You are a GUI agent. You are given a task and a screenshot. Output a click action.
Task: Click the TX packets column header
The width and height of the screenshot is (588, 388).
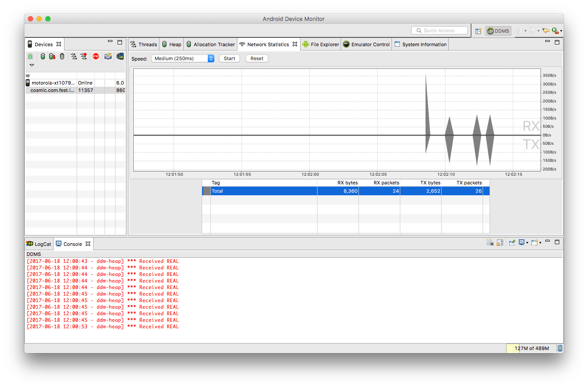coord(462,183)
